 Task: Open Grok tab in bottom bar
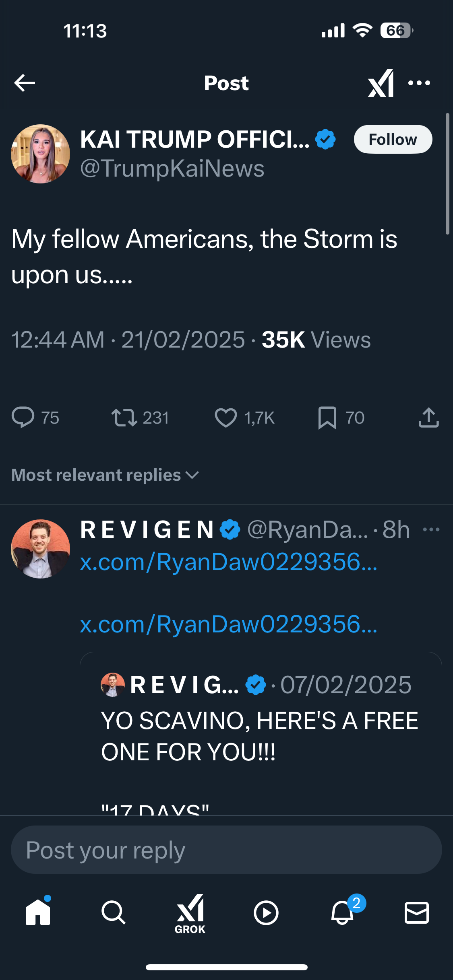coord(190,913)
